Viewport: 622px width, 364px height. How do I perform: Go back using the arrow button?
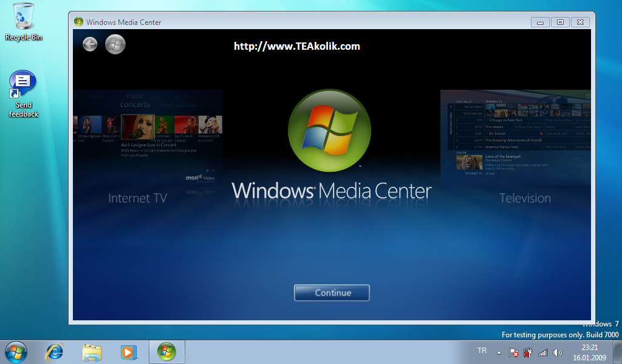(x=90, y=44)
